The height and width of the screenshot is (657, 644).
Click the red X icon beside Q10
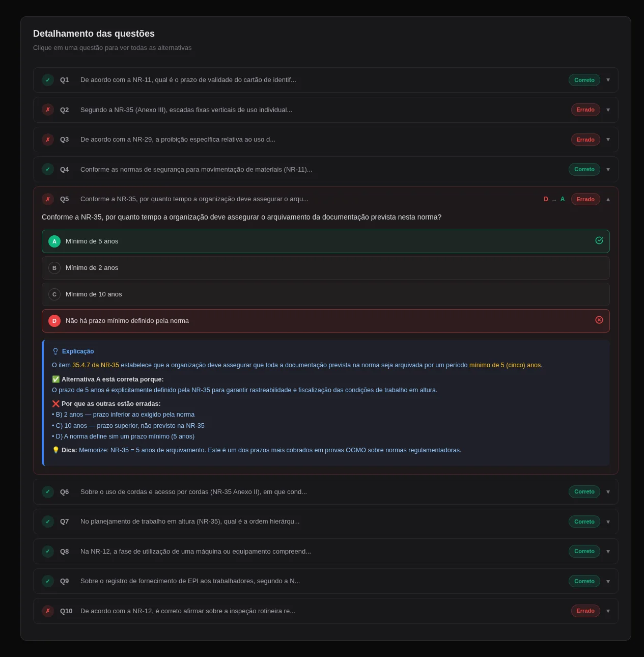(48, 611)
